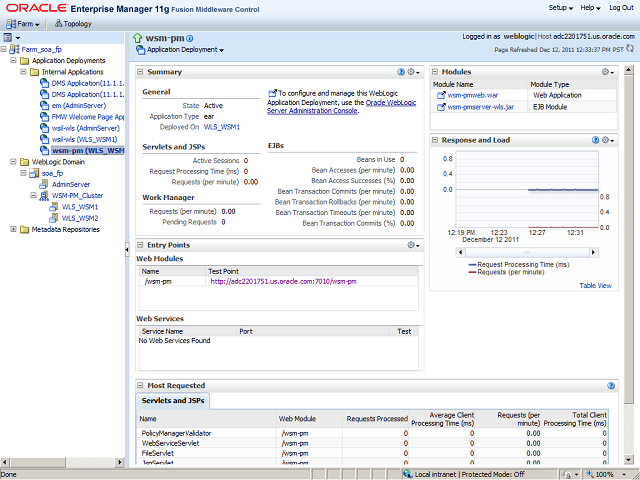Viewport: 640px width, 480px height.
Task: Open the Topology viewer
Action: pos(72,22)
